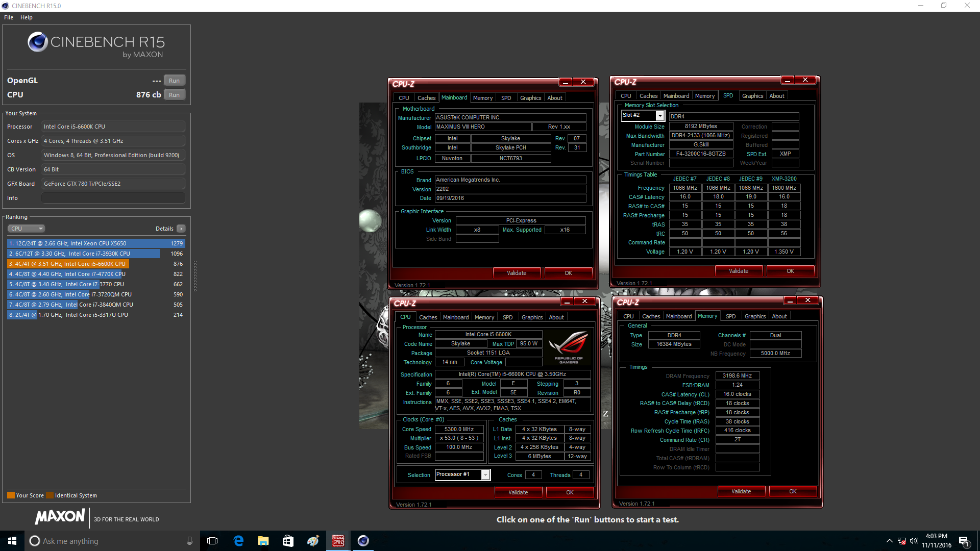Viewport: 980px width, 551px height.
Task: Click the MAXIMUS VIII HERO model field
Action: point(483,127)
